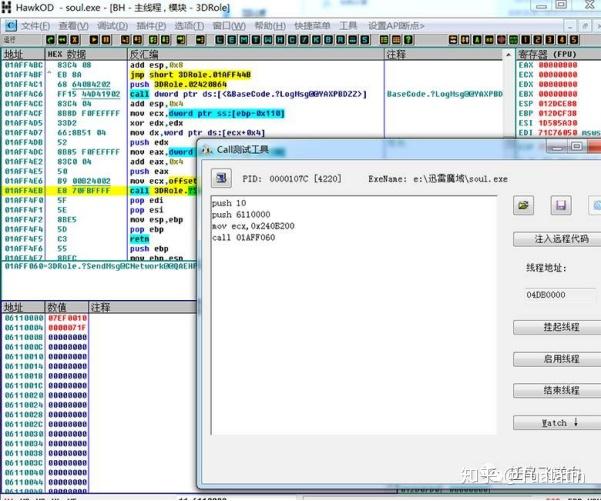Click the 地址 column header in disassembly
Viewport: 601px width, 501px height.
point(23,54)
